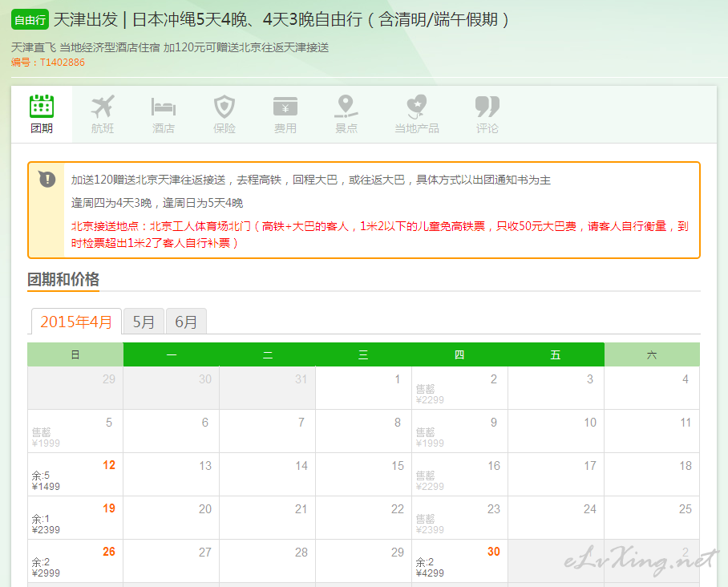
Task: Click the 五 weekday column header
Action: (x=556, y=354)
